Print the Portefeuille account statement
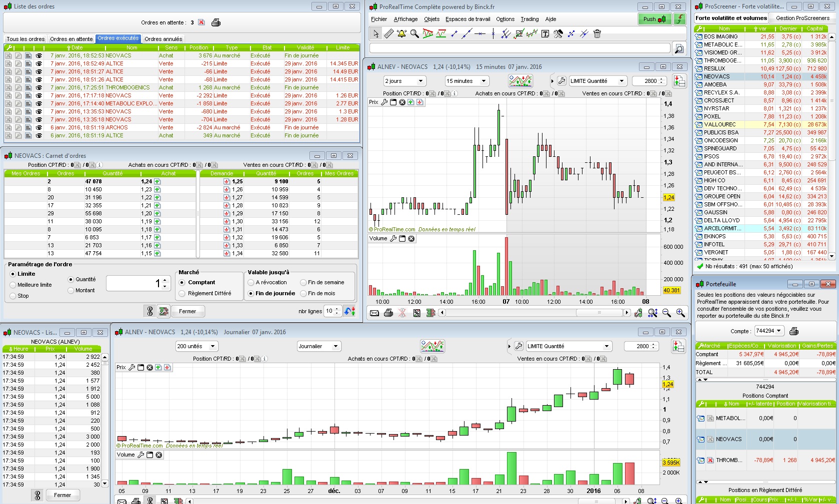The width and height of the screenshot is (839, 504). tap(794, 331)
